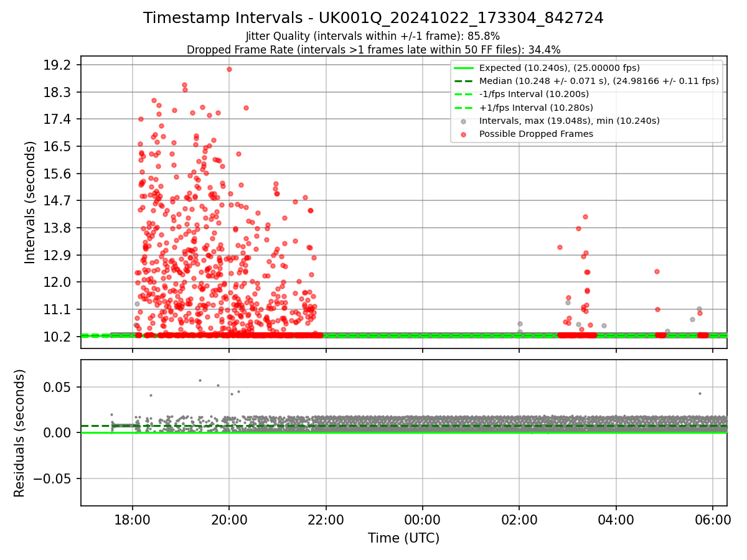Click the chart title 'Timestamp Intervals - UK001Q_20241022_173304_842724'
Viewport: 747px width, 560px height.
[x=374, y=18]
